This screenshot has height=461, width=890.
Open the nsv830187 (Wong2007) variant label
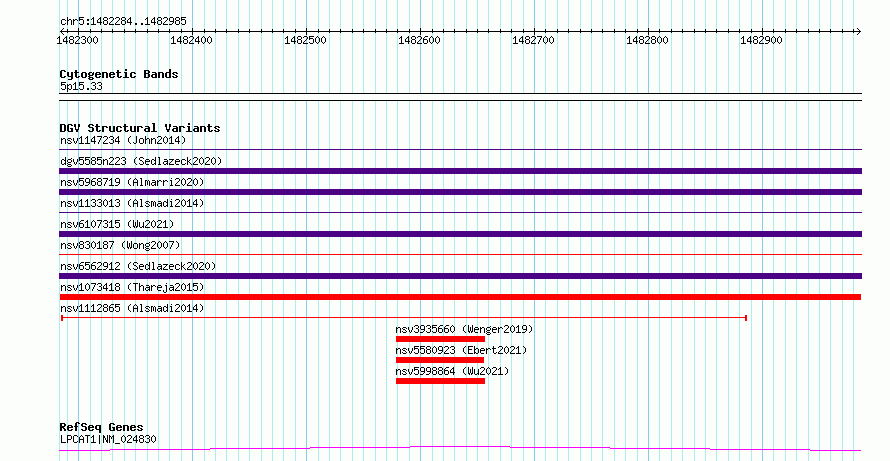(x=120, y=245)
